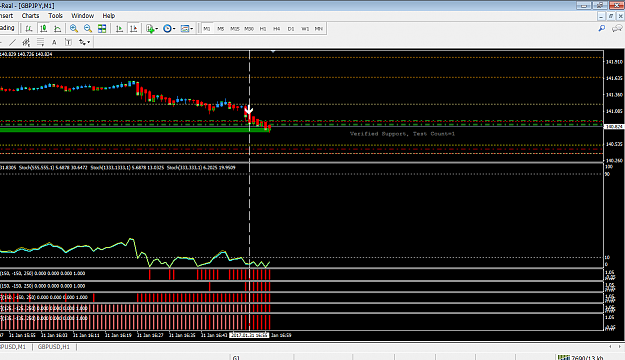The height and width of the screenshot is (360, 625).
Task: Select the M1 timeframe
Action: click(x=206, y=29)
